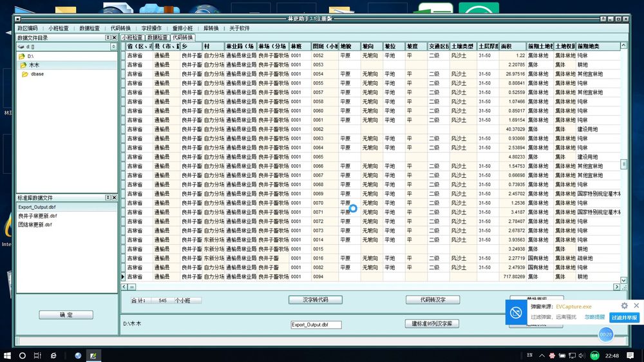Click the table's left scroll arrow

[x=124, y=287]
